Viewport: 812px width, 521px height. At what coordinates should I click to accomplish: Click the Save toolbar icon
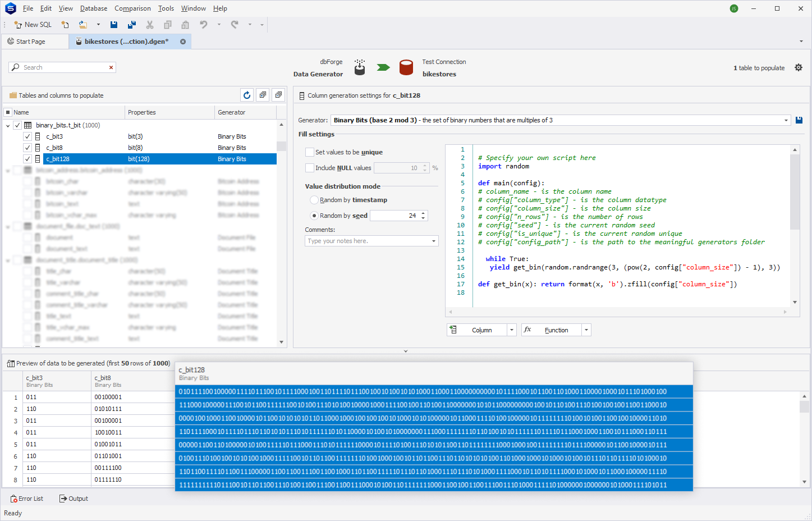click(x=114, y=25)
